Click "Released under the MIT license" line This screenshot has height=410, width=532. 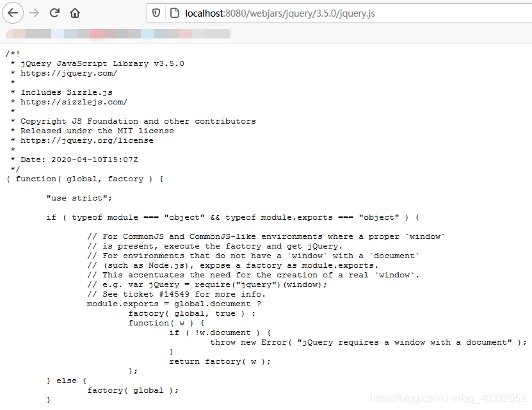(97, 131)
